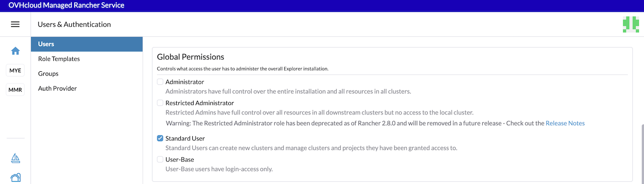Open Continuous Delivery sailboat icon
The image size is (644, 184).
(15, 158)
